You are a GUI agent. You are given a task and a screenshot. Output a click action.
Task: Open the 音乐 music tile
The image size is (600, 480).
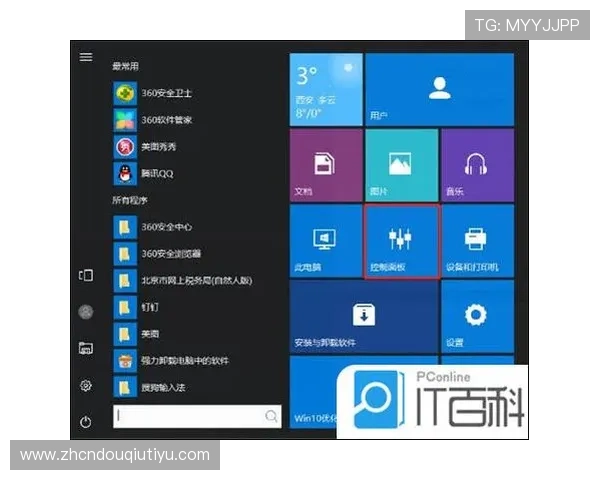pyautogui.click(x=478, y=165)
